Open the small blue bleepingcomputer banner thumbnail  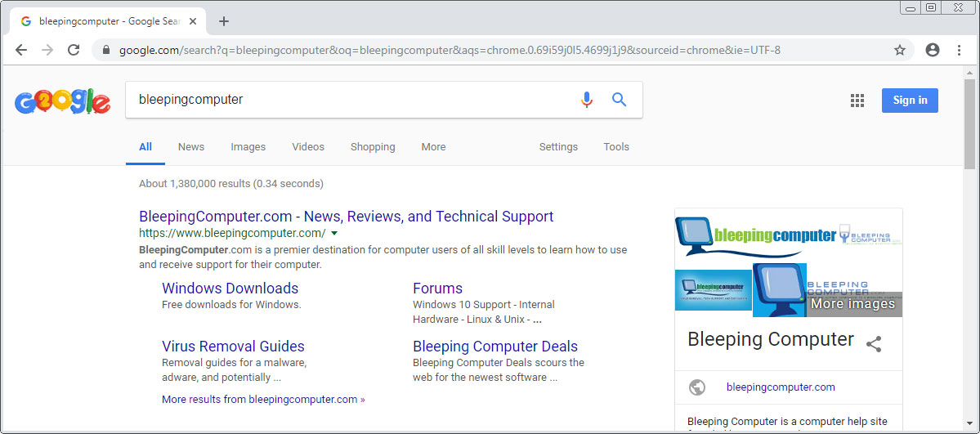pyautogui.click(x=713, y=290)
